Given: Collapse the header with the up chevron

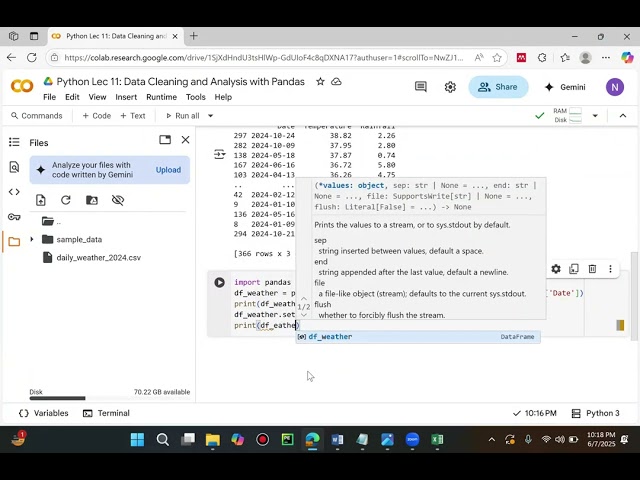Looking at the screenshot, I should tap(623, 116).
